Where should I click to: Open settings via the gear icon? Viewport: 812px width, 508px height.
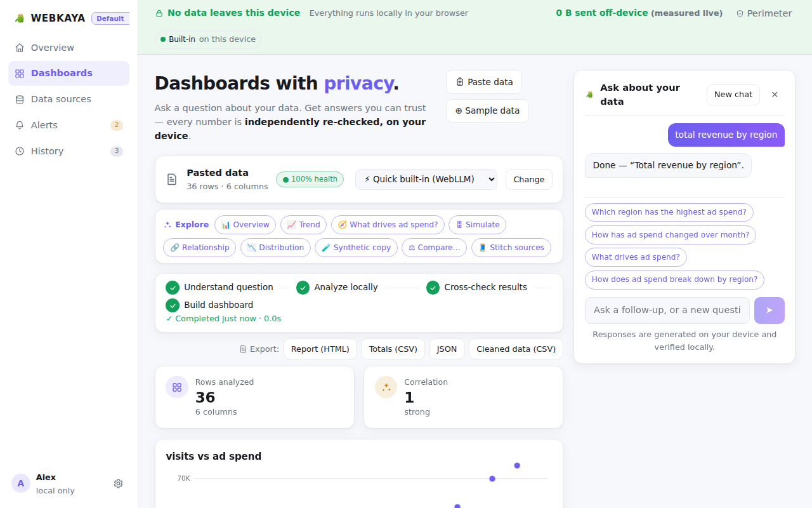(118, 483)
